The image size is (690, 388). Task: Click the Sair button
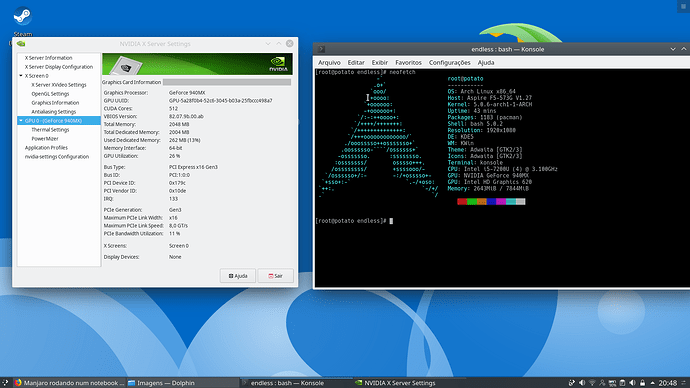[275, 276]
